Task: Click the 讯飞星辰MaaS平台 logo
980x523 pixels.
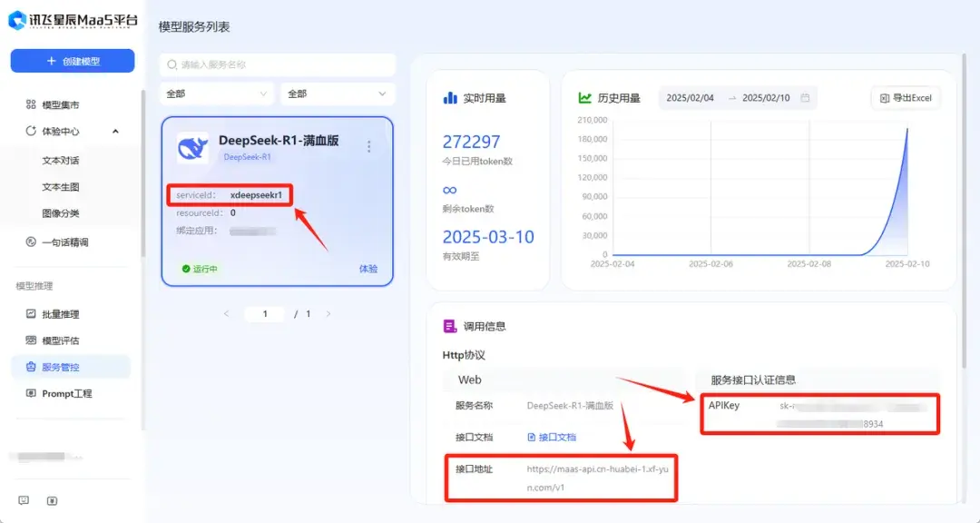Action: [73, 20]
